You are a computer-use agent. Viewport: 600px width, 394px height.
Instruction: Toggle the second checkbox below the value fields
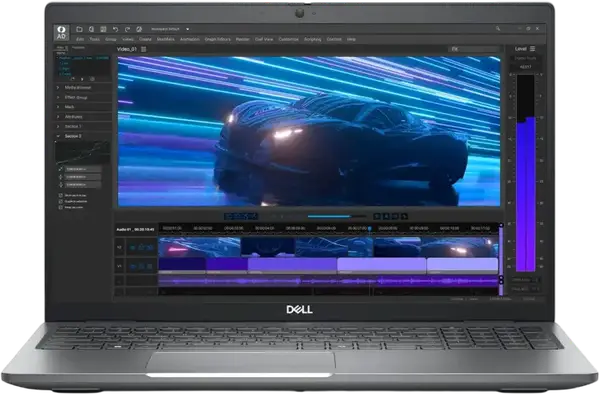click(x=60, y=201)
